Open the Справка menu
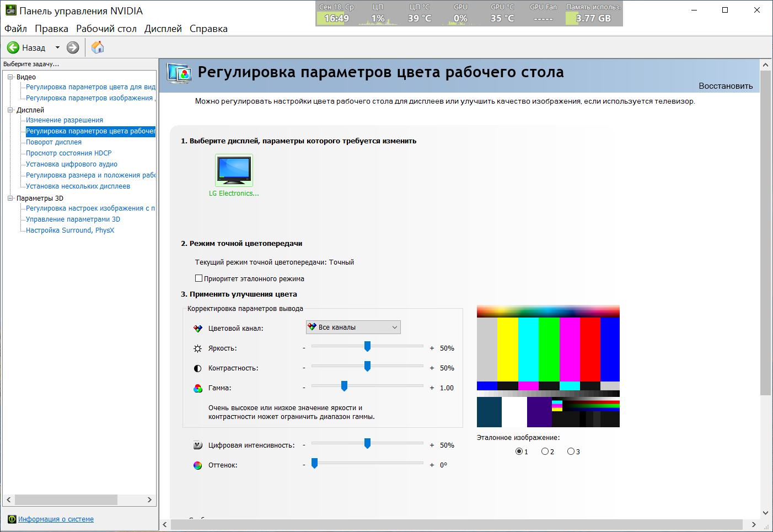This screenshot has height=532, width=773. [x=208, y=29]
